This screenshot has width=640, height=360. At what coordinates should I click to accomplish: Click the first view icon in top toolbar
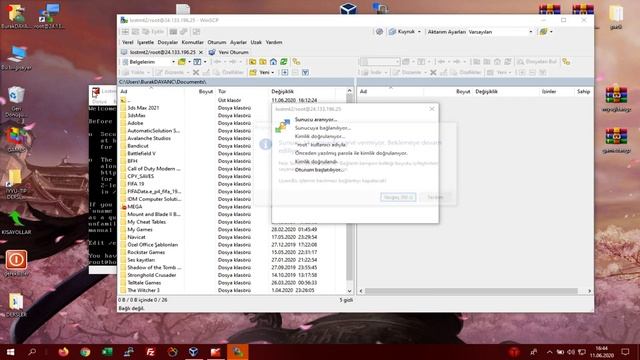click(x=125, y=31)
